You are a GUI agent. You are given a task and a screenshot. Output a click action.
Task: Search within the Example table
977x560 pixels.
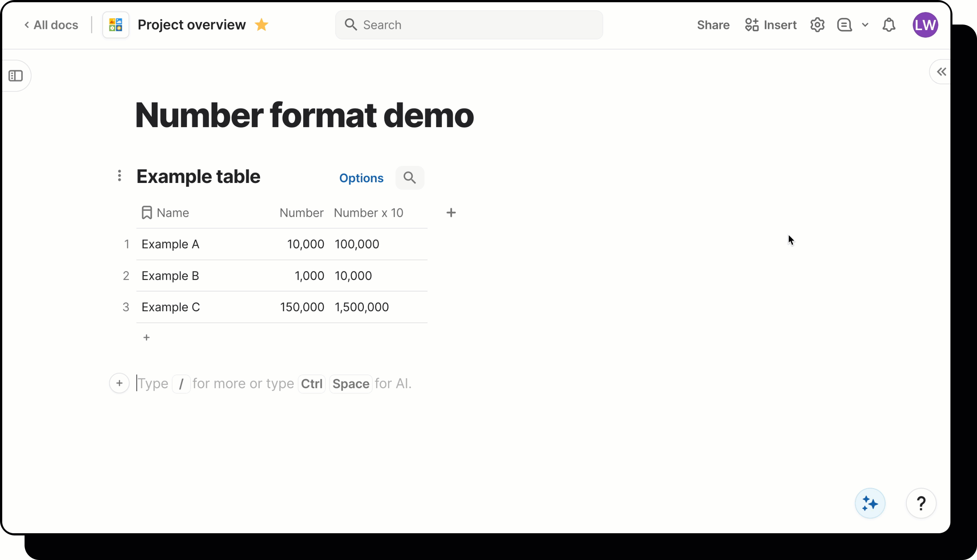point(410,178)
